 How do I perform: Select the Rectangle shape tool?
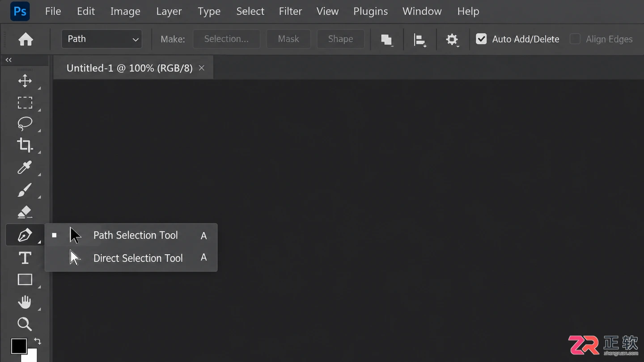point(25,280)
